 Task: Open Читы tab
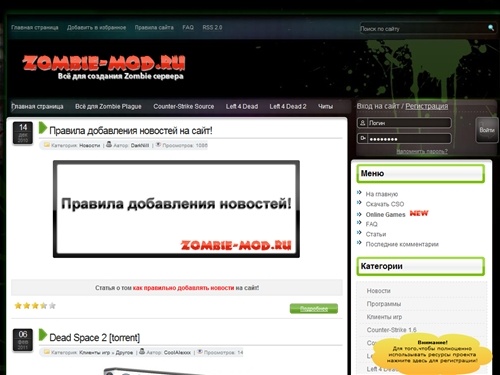325,107
